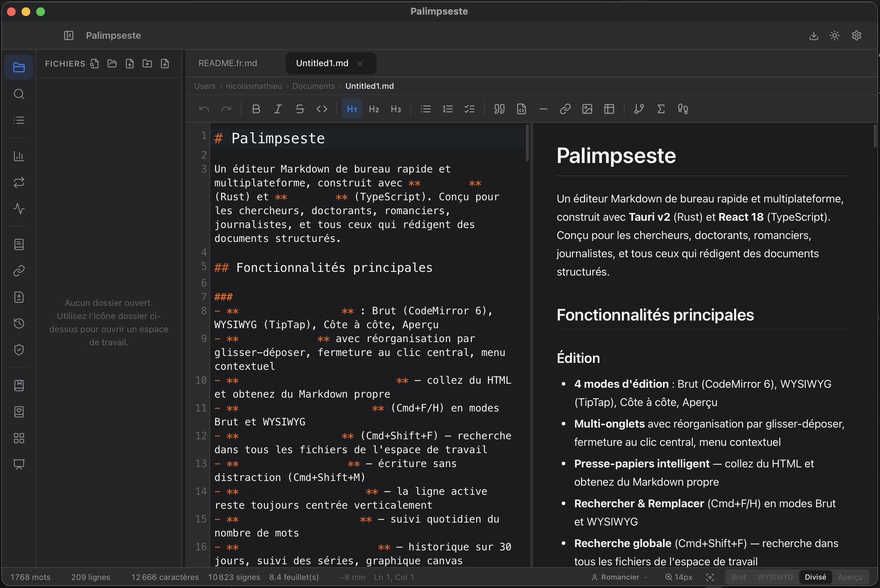Switch light theme with sun icon

pos(835,35)
